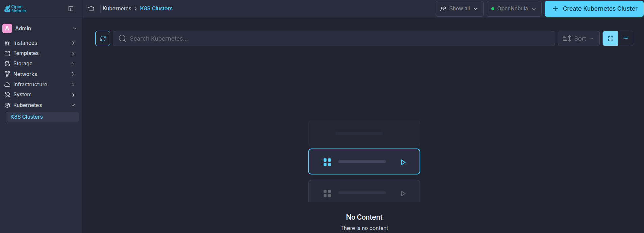This screenshot has height=233, width=644.
Task: Open the Storage section label
Action: pyautogui.click(x=23, y=64)
